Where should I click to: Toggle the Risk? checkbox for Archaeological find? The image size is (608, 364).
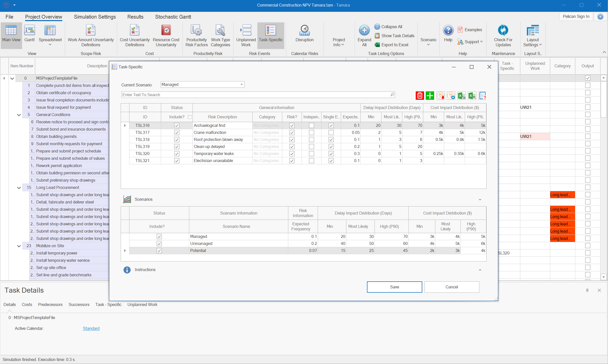(292, 125)
